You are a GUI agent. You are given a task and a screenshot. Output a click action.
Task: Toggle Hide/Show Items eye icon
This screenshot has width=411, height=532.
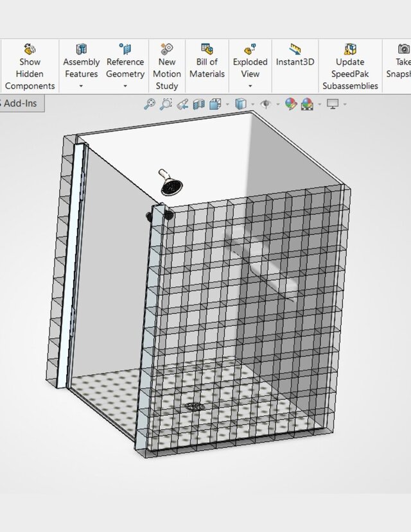[x=265, y=104]
